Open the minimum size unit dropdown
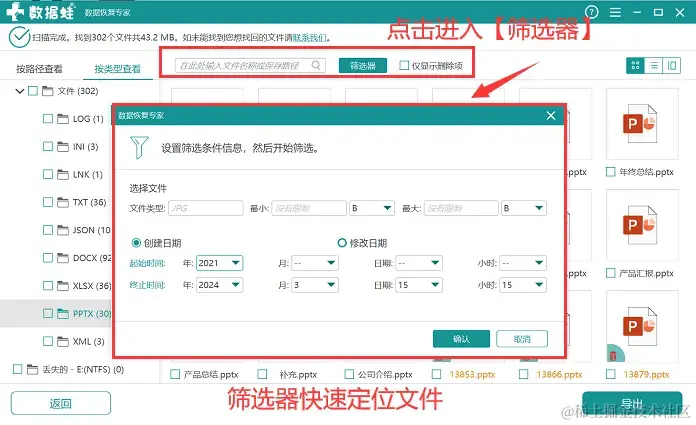This screenshot has height=425, width=696. pos(372,208)
